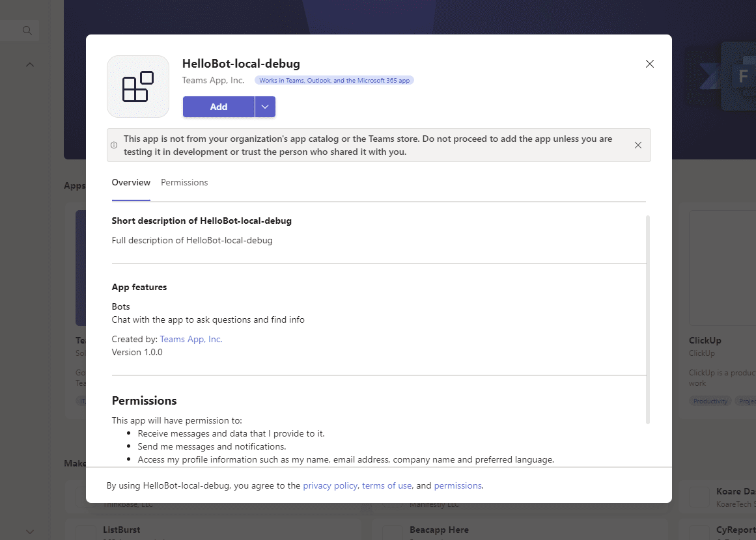Click the CyReport app icon

coord(699,532)
